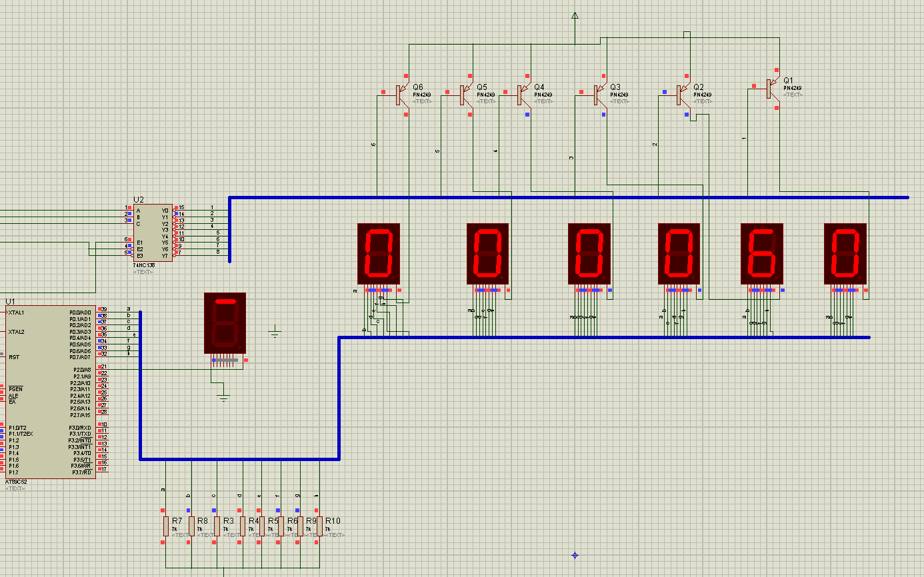Click the P2.0/A8 pin label
The height and width of the screenshot is (577, 924).
tap(81, 370)
